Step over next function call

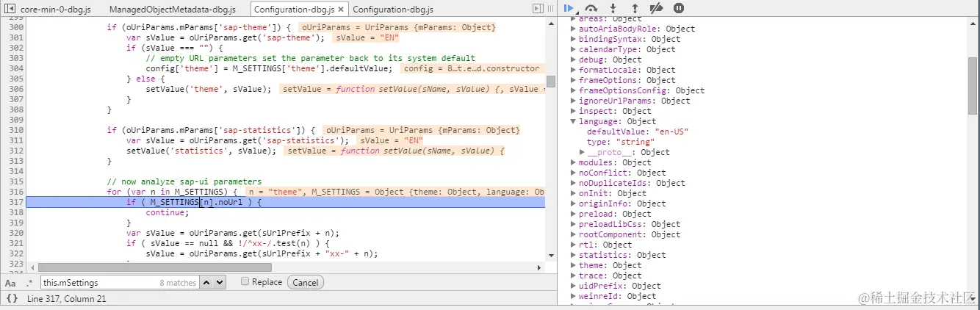(x=591, y=8)
